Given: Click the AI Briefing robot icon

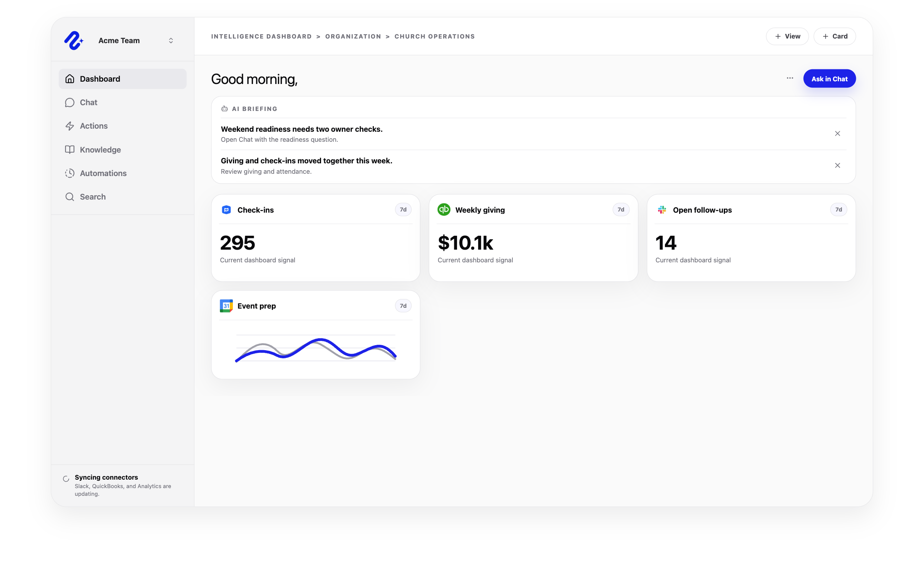Looking at the screenshot, I should (x=224, y=109).
